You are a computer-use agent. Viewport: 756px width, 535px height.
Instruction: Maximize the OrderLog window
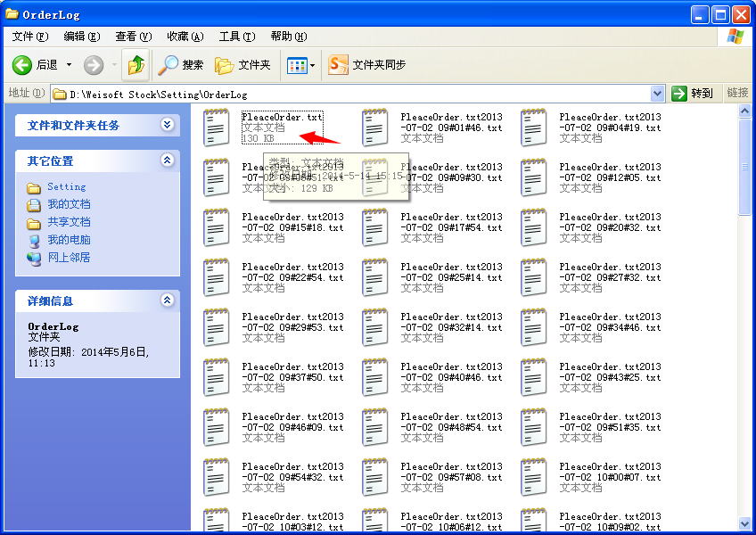(721, 14)
